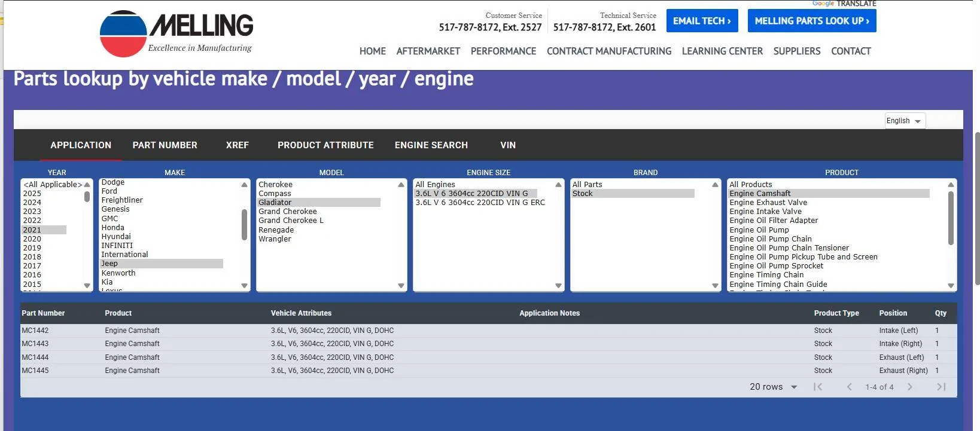This screenshot has height=431, width=980.
Task: Select Engine Camshaft in the Product list
Action: point(829,194)
